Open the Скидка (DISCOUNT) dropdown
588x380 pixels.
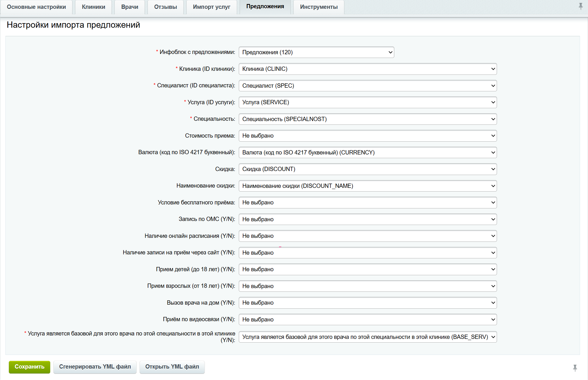coord(367,169)
